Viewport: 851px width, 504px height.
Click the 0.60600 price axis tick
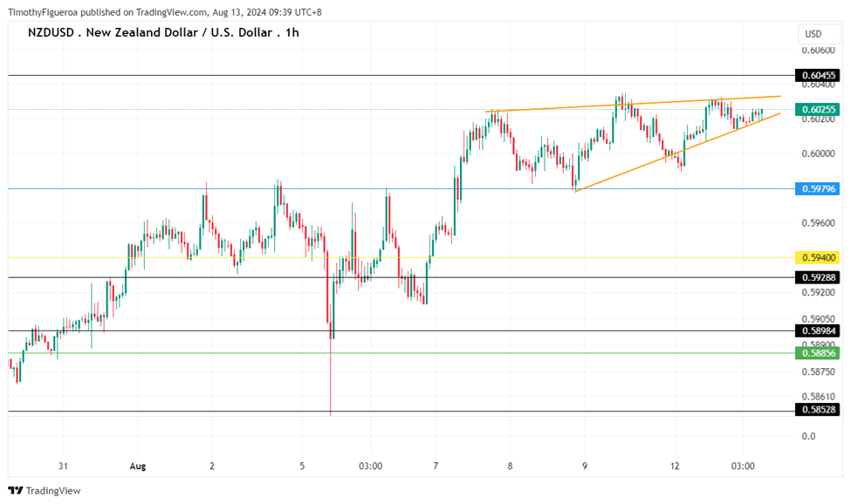coord(817,52)
